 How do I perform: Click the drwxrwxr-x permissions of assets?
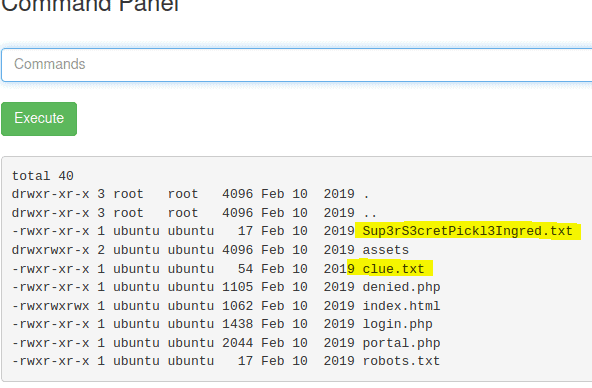51,250
